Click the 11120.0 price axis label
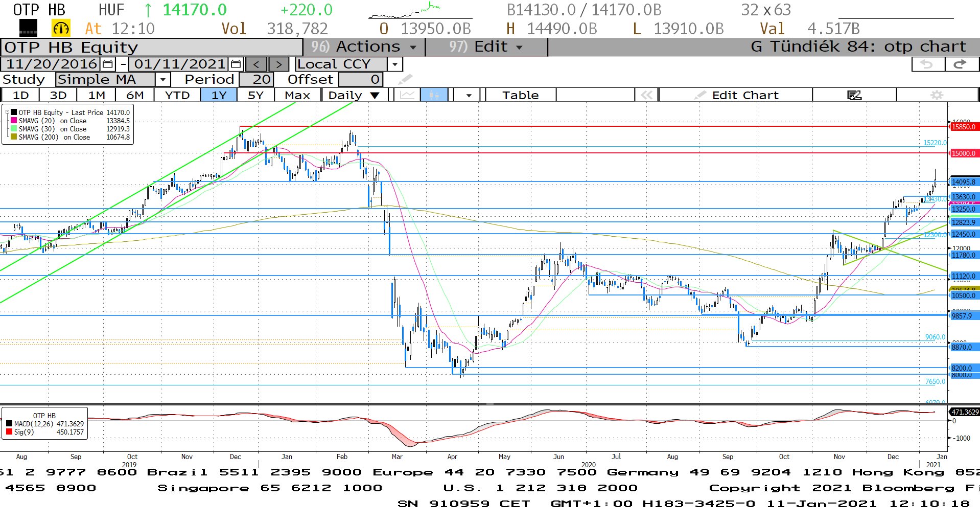Screen dimensions: 980x524 (x=964, y=276)
